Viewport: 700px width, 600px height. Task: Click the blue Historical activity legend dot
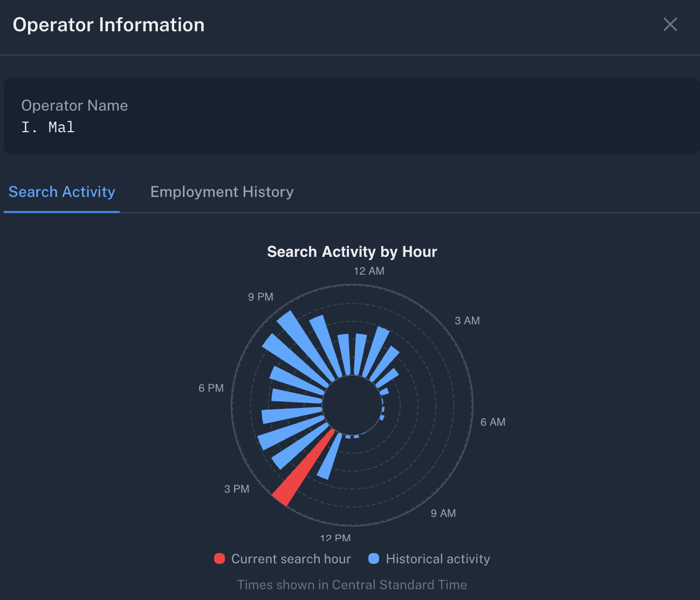[x=374, y=558]
